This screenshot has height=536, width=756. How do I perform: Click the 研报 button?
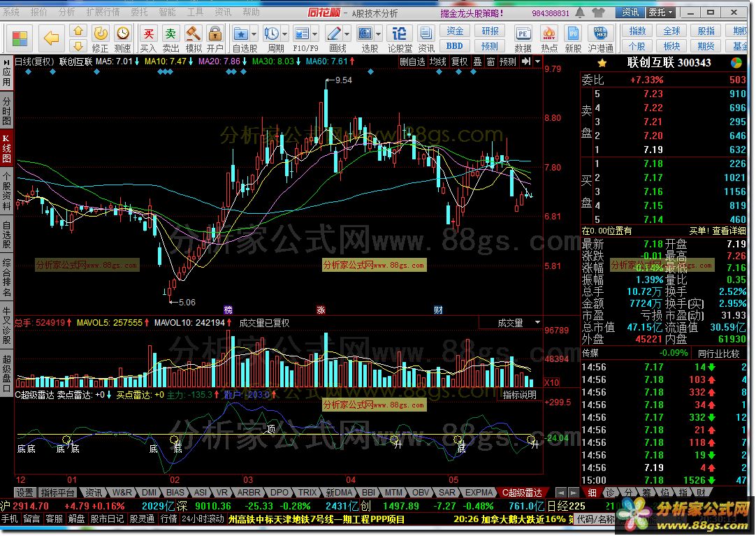point(490,31)
